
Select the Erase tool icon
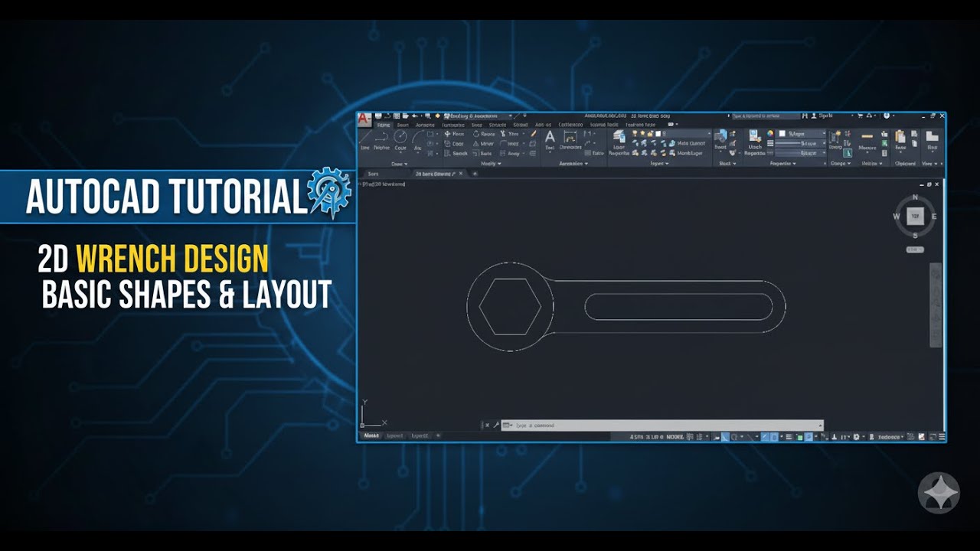coord(534,134)
